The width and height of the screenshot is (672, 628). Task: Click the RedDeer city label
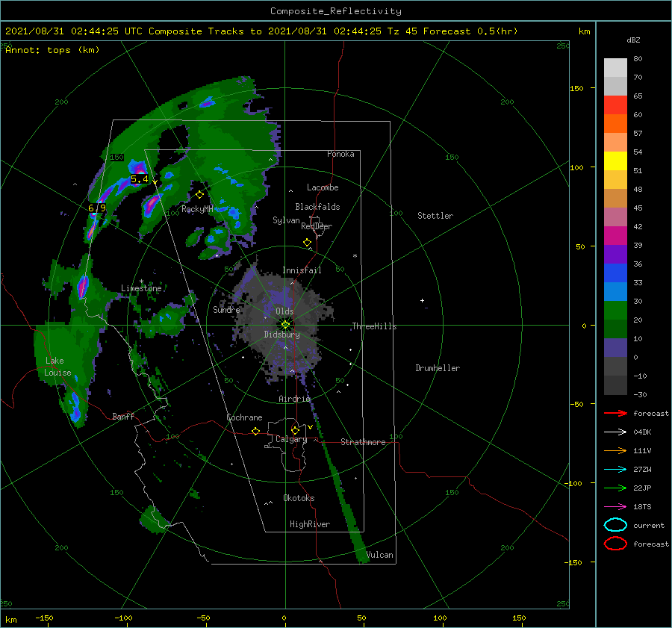[317, 226]
